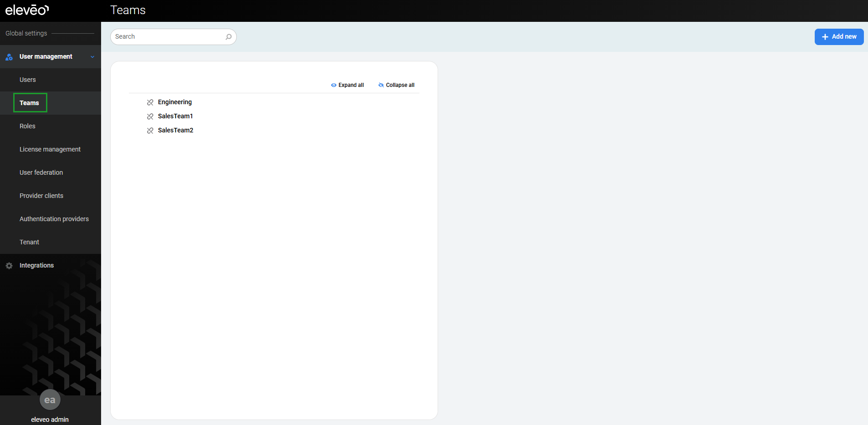
Task: Click the User management people icon
Action: (9, 57)
